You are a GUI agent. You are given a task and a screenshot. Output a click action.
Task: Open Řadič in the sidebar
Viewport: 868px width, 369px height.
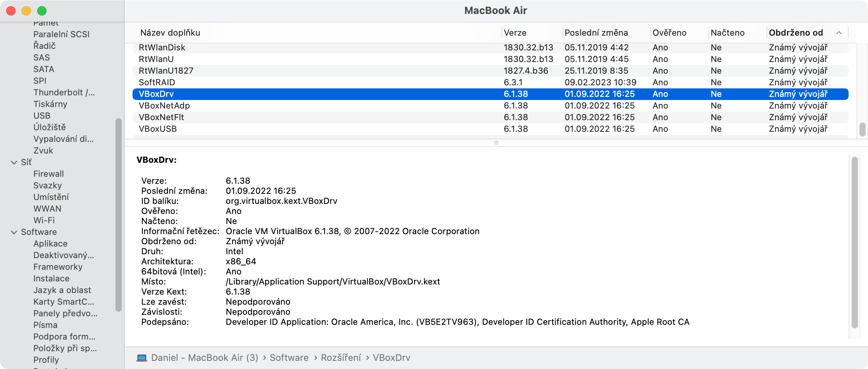45,46
